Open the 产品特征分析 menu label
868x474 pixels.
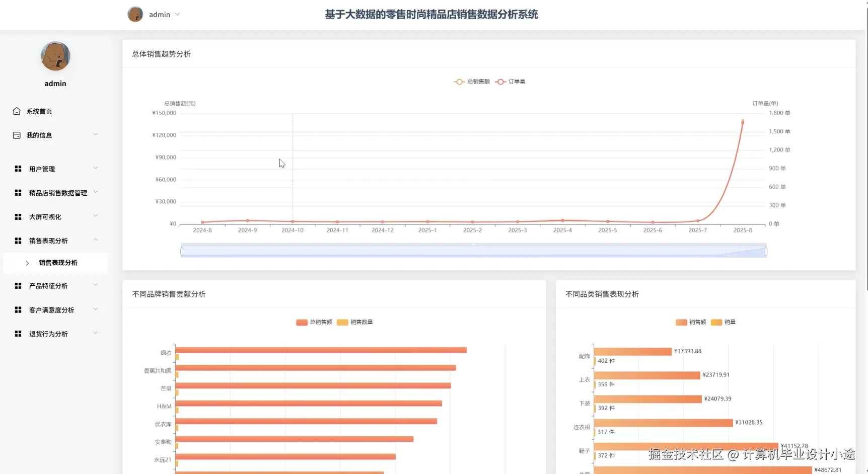48,286
